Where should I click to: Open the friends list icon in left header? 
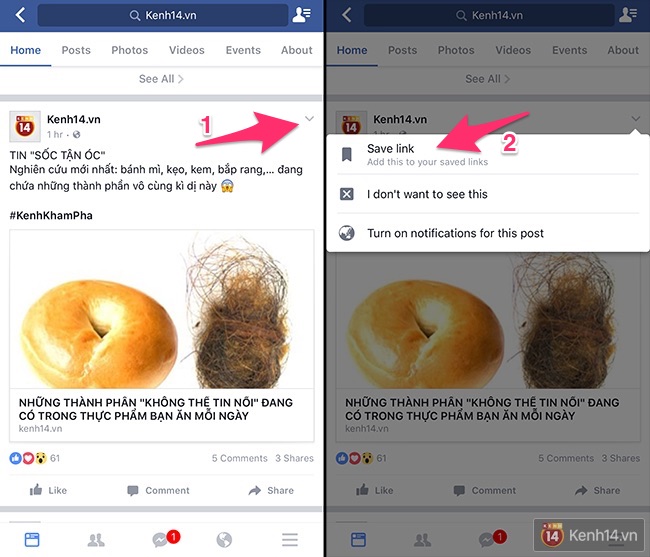coord(301,15)
